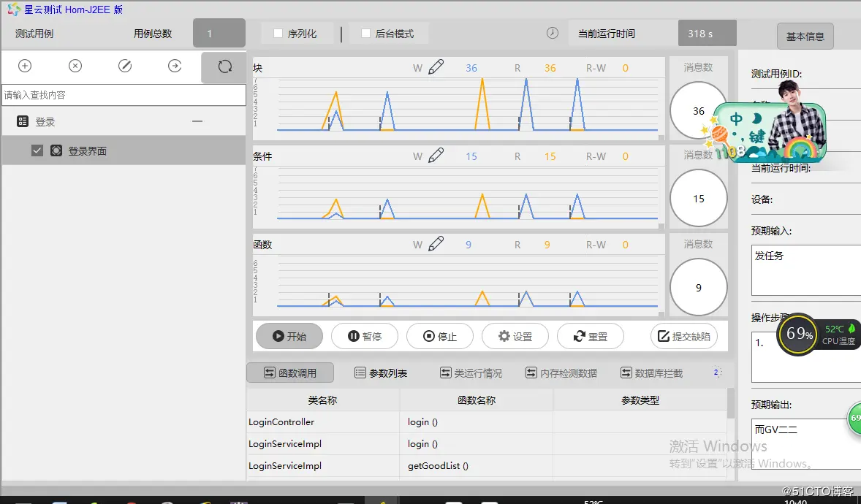Click the 星云测试 app logo icon

tap(14, 9)
